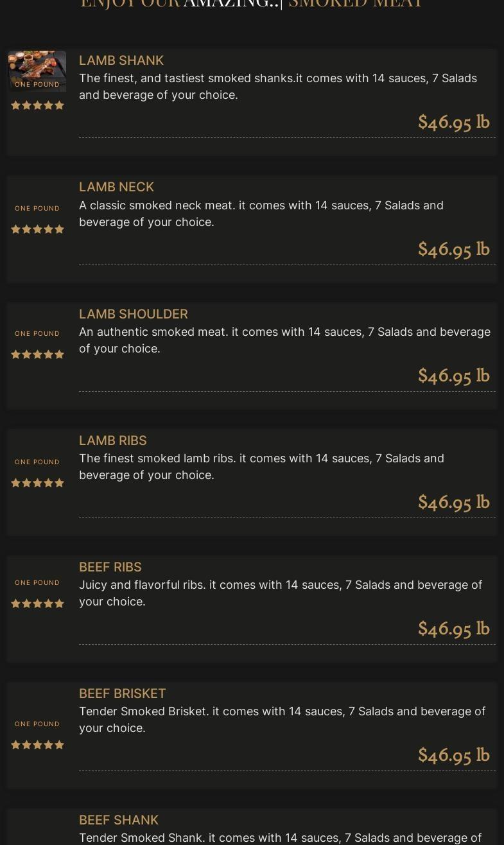Open the Lamb Shank dish photo
Screen dimensions: 504x845
(37, 67)
